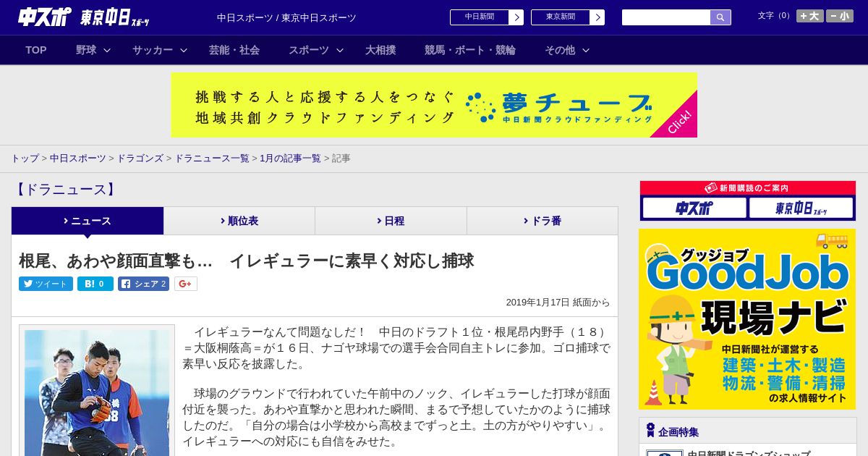Image resolution: width=868 pixels, height=456 pixels.
Task: Open the GoodJob 現場ナビ advertisement
Action: [x=747, y=319]
